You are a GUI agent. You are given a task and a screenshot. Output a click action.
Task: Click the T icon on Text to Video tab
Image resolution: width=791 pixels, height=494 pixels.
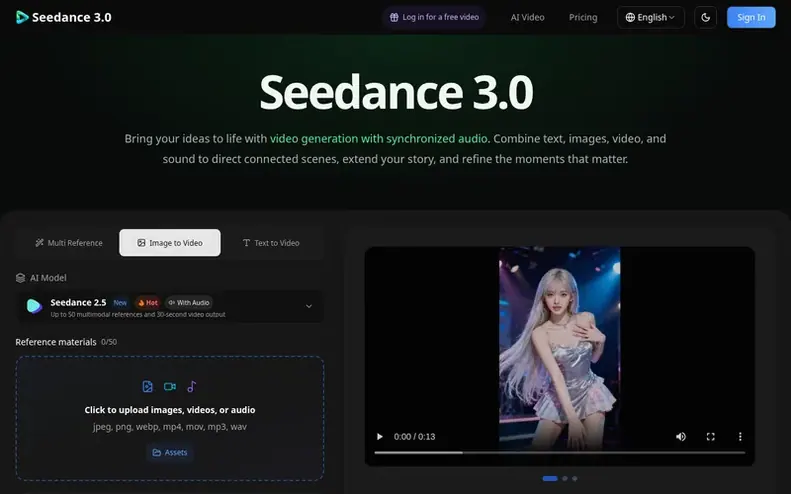click(246, 243)
